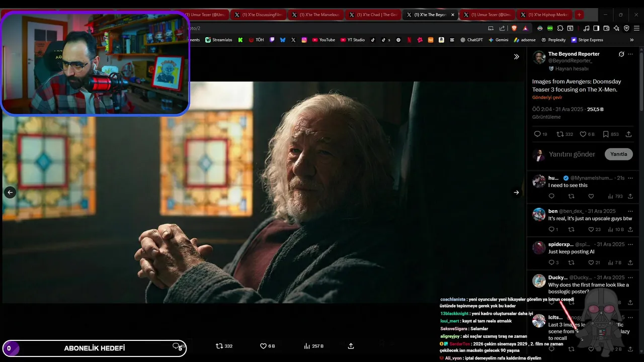
Task: Expand the hidden bookmarks overflow chevron
Action: pos(632,40)
